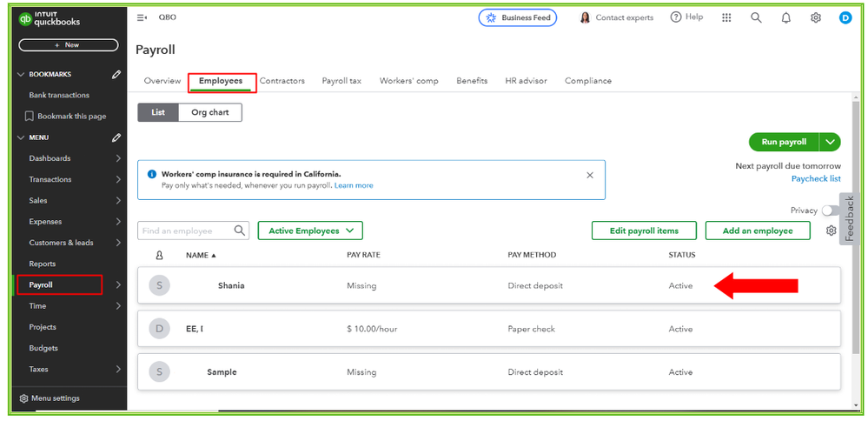Click Edit payroll items
This screenshot has width=868, height=421.
click(x=644, y=231)
